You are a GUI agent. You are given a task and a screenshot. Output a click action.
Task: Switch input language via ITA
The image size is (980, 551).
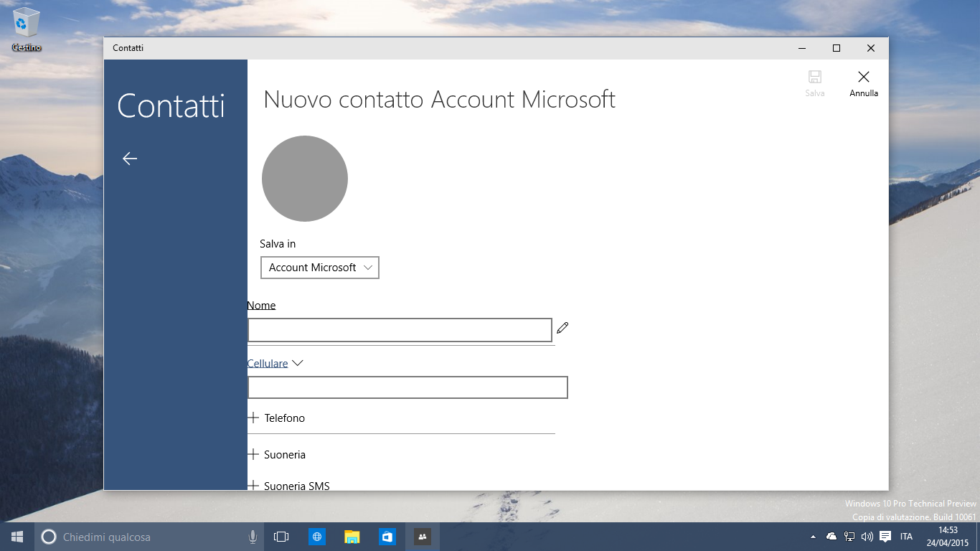click(x=907, y=537)
